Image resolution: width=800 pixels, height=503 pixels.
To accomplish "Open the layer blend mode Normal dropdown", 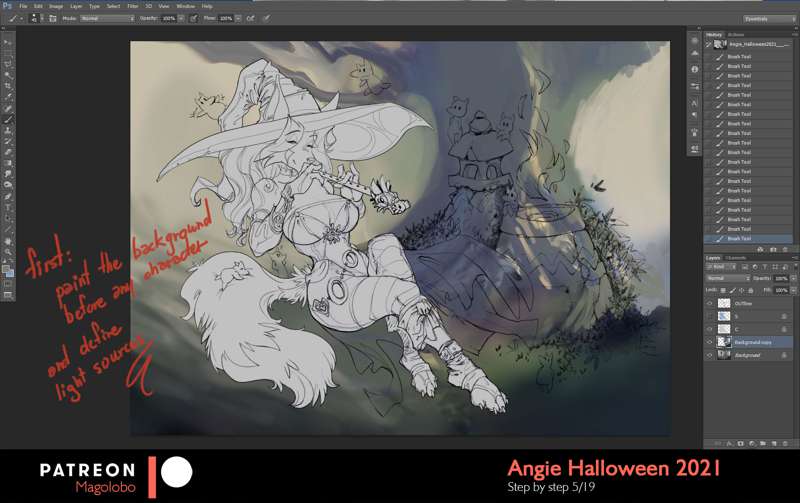I will point(722,278).
